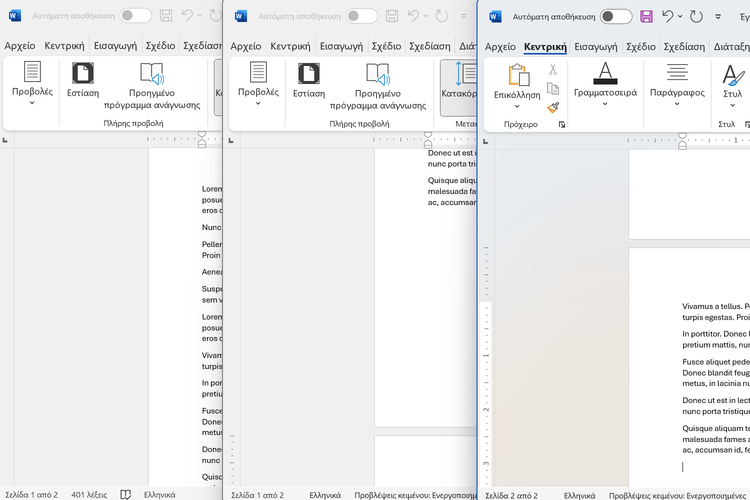This screenshot has height=500, width=750.
Task: Toggle Αυτόματη αποθήκευση in the left window
Action: click(136, 16)
